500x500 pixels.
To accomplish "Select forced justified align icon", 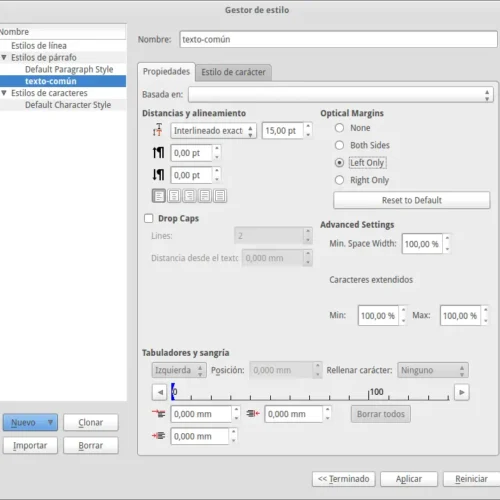I will [220, 196].
